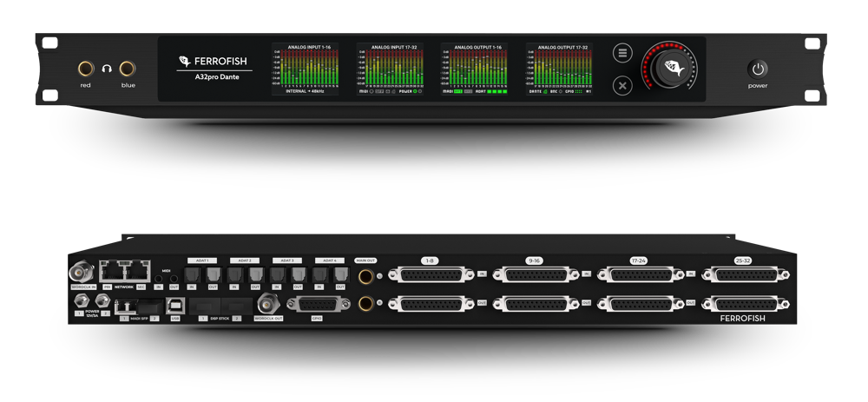Click the ADAT 2 OUT optical port
Viewport: 868px width, 402px height.
(257, 275)
